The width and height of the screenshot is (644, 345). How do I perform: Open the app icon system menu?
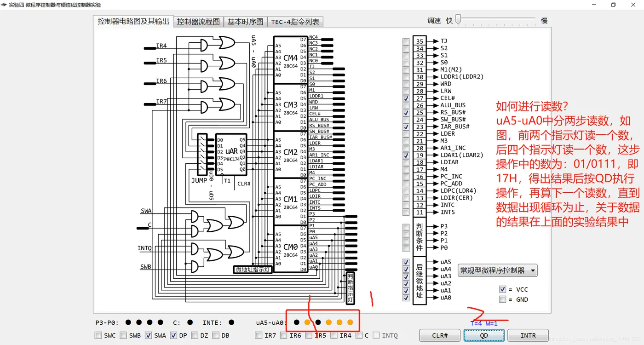click(x=4, y=5)
